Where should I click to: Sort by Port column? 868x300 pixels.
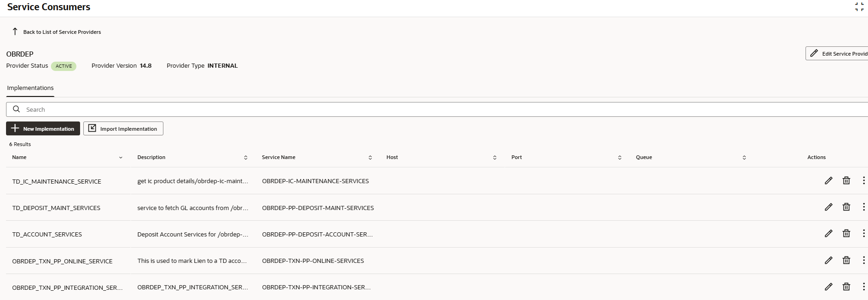tap(620, 158)
